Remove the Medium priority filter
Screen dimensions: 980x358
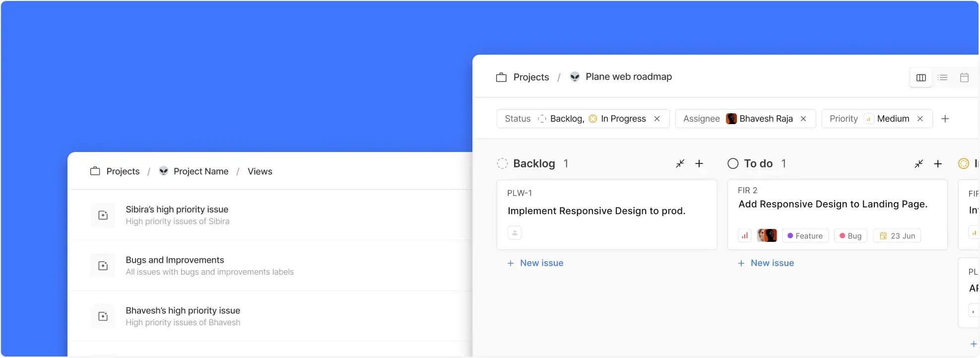(920, 119)
